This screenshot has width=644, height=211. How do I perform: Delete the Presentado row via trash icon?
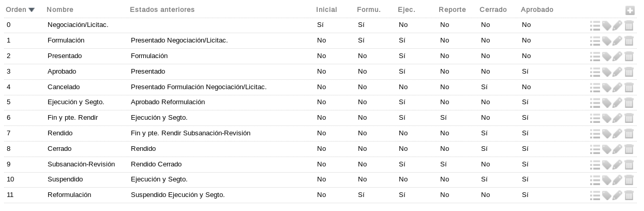click(629, 57)
